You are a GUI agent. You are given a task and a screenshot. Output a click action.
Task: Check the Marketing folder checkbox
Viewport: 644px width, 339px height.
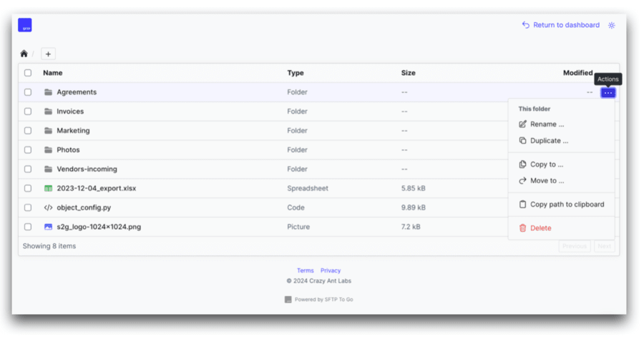pos(28,131)
